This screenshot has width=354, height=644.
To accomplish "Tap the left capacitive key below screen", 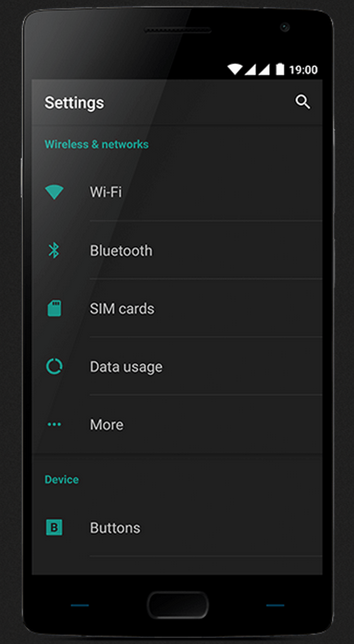I will click(79, 605).
